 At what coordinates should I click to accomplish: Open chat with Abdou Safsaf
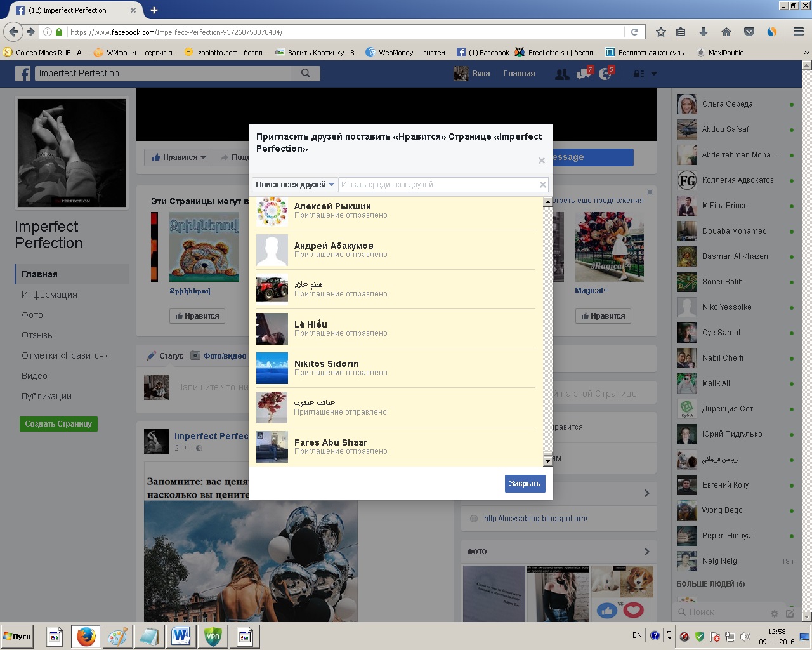pyautogui.click(x=736, y=129)
